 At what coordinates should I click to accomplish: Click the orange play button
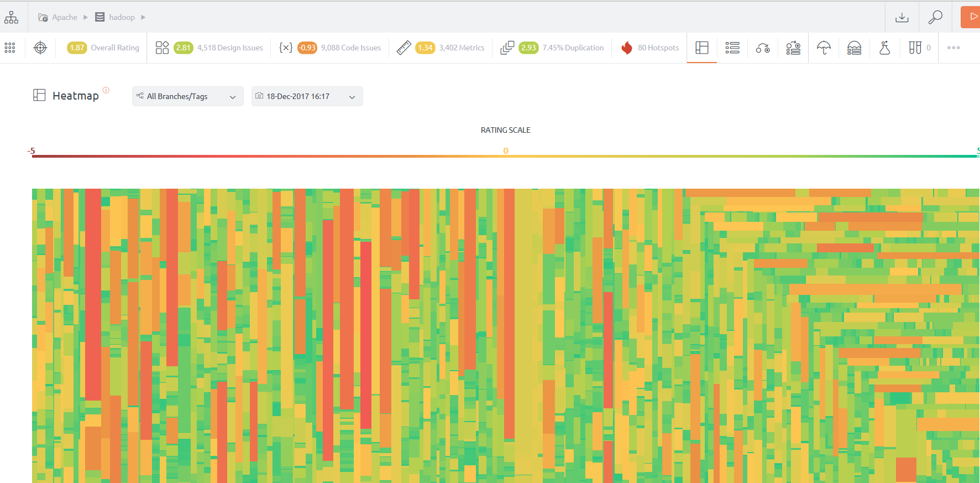pos(972,17)
